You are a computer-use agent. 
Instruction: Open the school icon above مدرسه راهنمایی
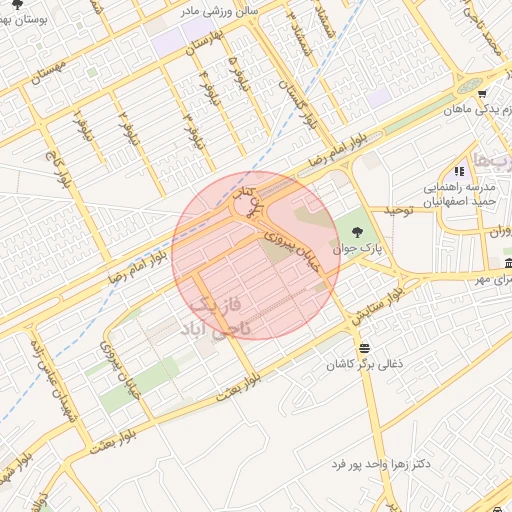coord(459,172)
